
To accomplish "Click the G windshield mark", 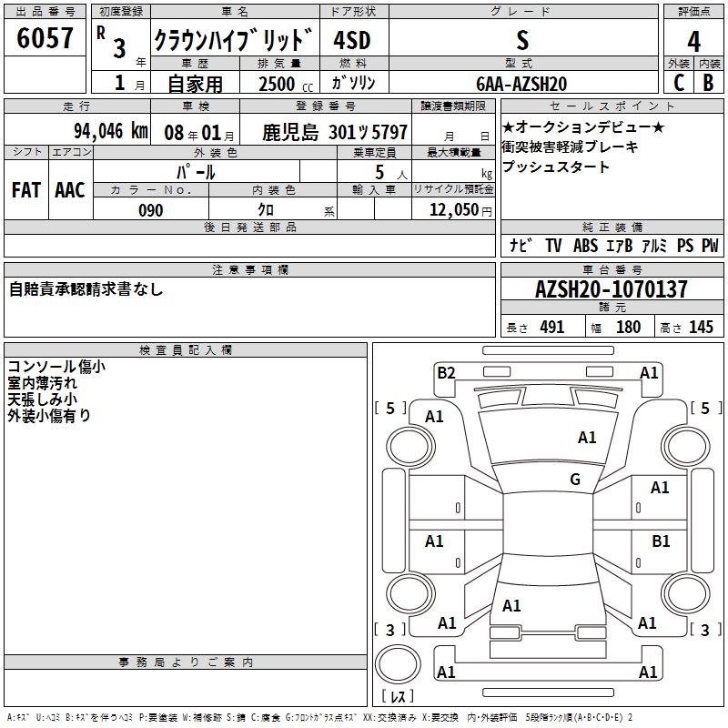I will pos(575,480).
